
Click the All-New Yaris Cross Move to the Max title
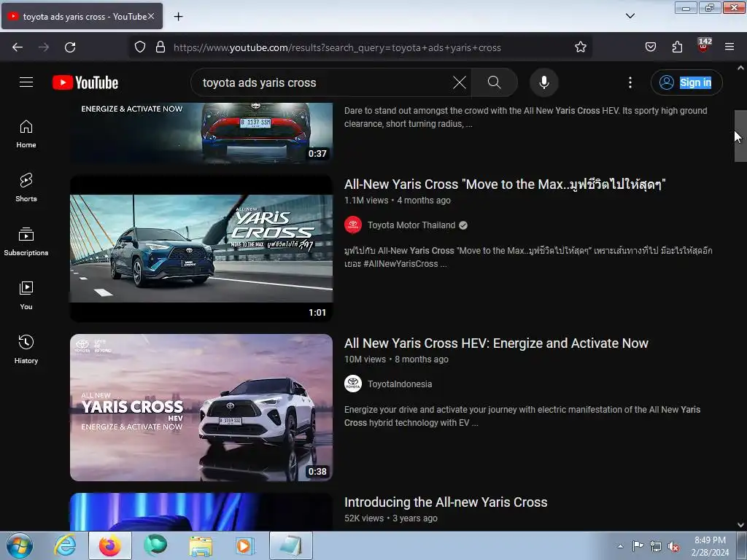pyautogui.click(x=505, y=184)
